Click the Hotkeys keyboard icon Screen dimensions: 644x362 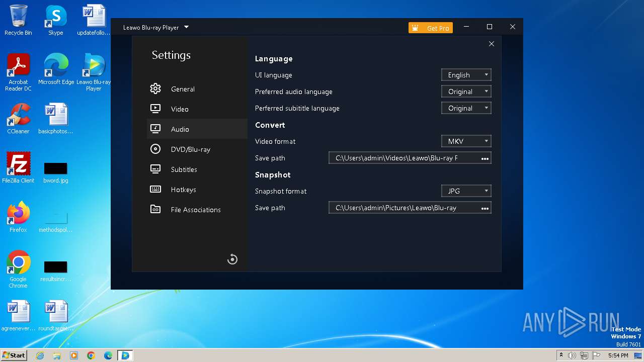[x=155, y=189]
